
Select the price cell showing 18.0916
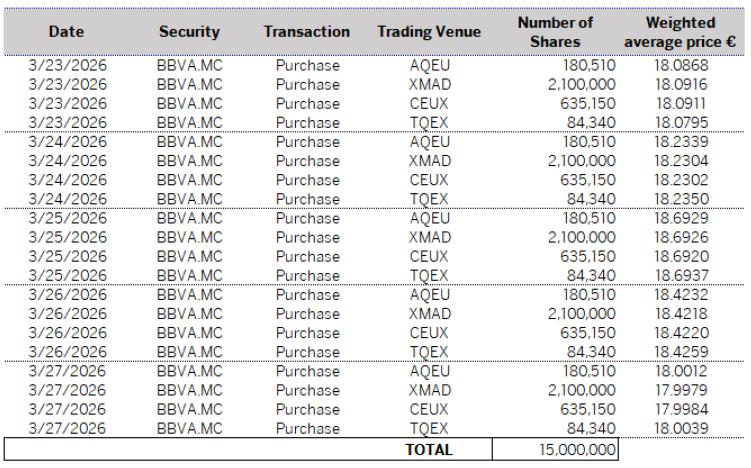click(x=680, y=84)
